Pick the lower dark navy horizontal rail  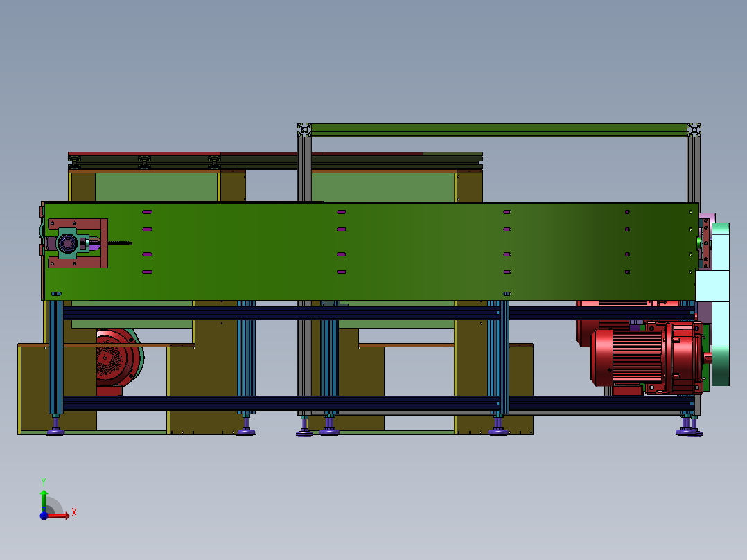277,403
